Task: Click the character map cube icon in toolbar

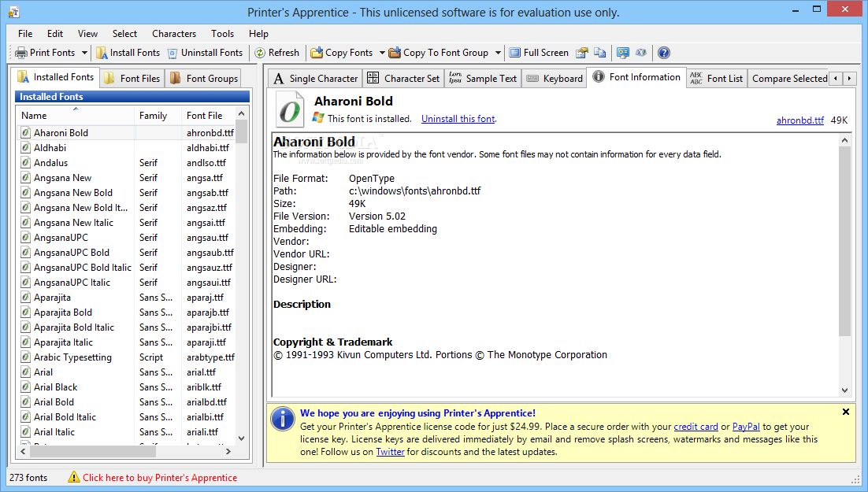Action: 641,53
